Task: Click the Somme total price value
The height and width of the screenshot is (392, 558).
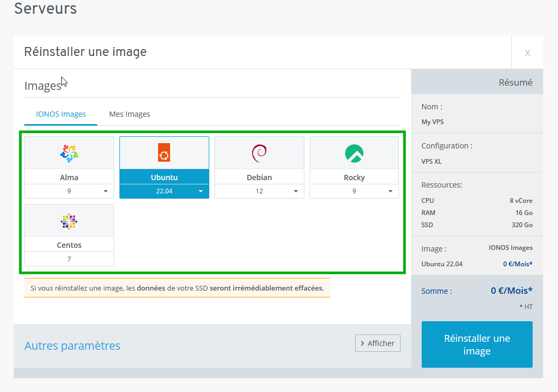Action: tap(512, 291)
